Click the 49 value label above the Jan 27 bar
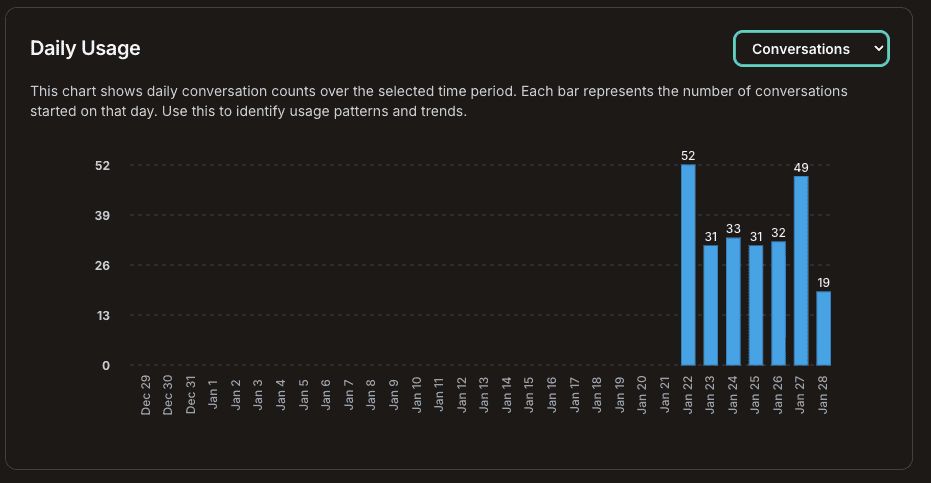The width and height of the screenshot is (931, 483). [801, 167]
